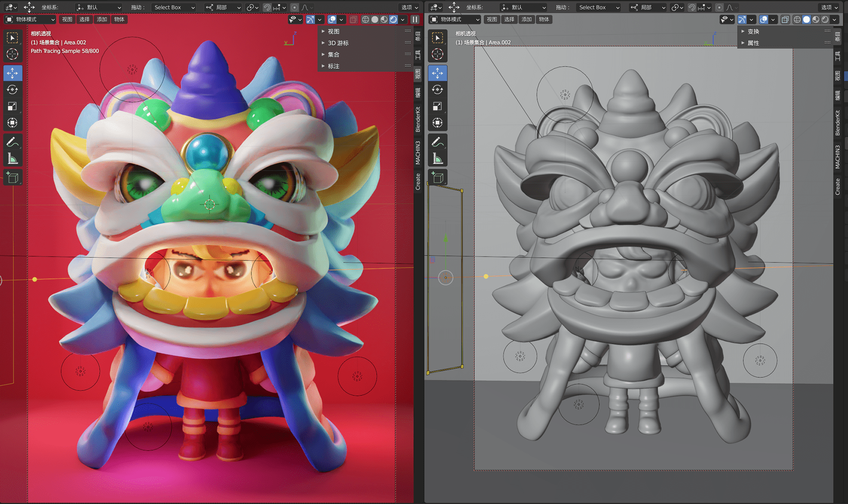Choose the Add Cube tool in left viewport
Image resolution: width=848 pixels, height=504 pixels.
[x=12, y=177]
